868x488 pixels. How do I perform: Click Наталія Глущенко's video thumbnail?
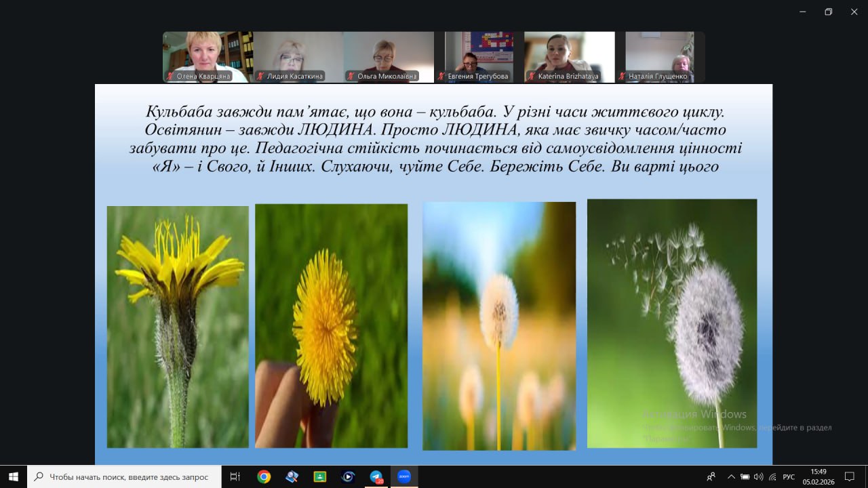coord(659,57)
